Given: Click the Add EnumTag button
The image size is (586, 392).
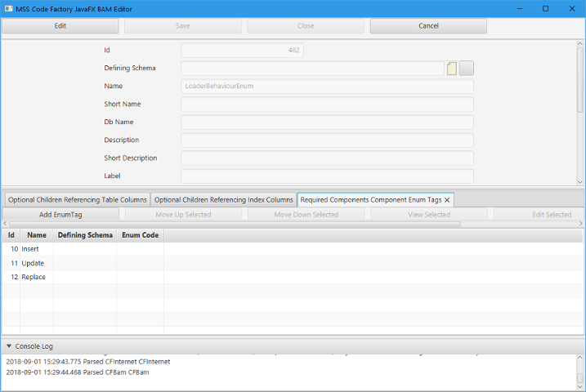Looking at the screenshot, I should [x=60, y=215].
